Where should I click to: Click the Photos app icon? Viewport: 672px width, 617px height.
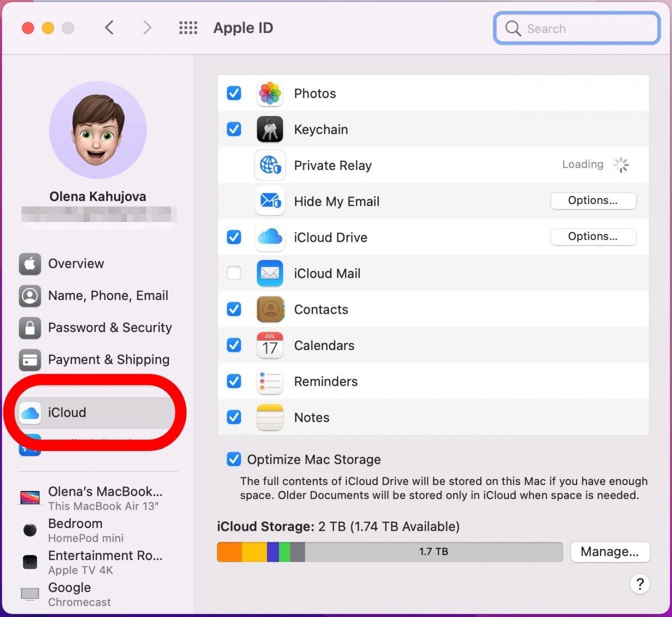coord(270,93)
